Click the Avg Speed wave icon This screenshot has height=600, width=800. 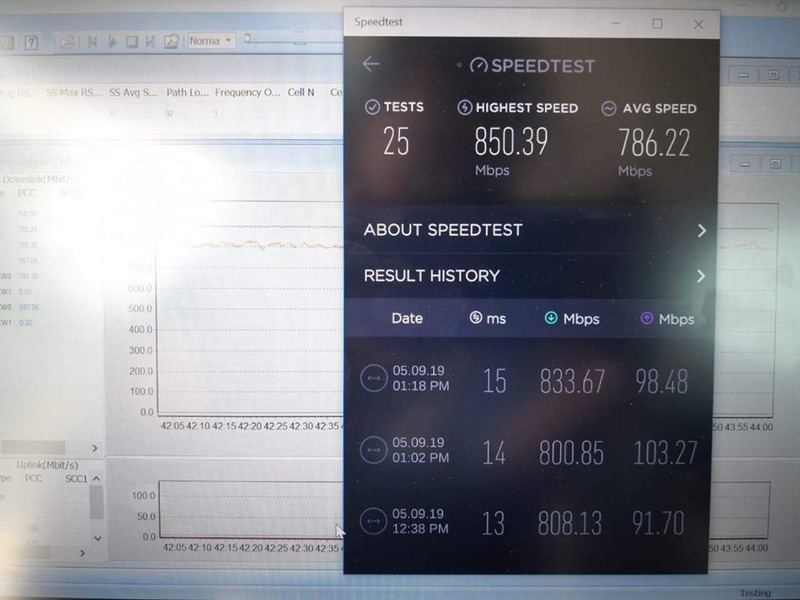[x=609, y=109]
